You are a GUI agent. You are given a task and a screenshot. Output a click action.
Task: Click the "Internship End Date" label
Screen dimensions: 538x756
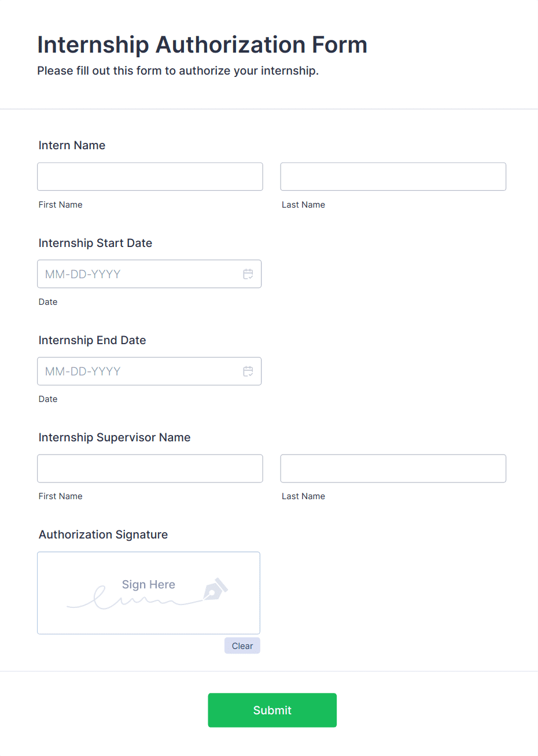tap(92, 340)
